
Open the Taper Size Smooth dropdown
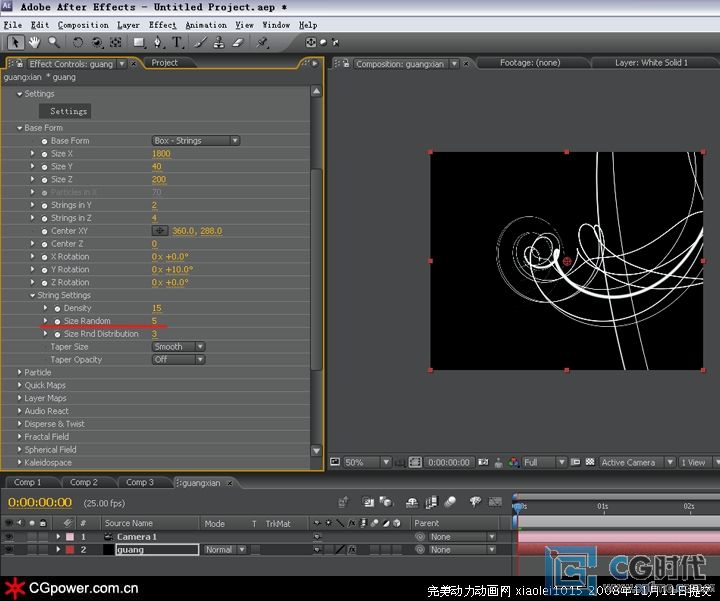178,347
